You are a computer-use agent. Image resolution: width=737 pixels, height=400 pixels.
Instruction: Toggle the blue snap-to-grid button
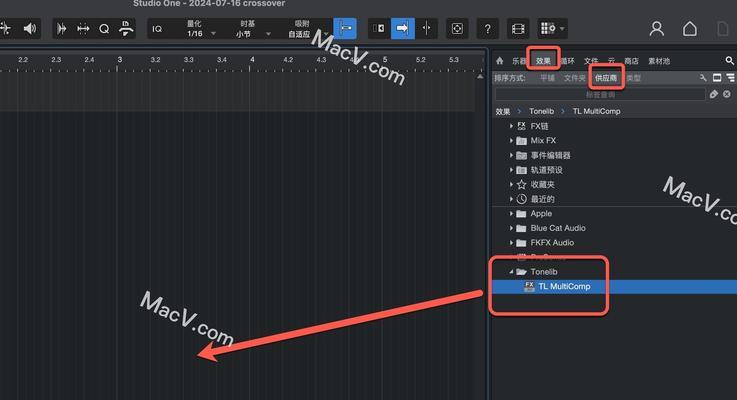pos(345,29)
